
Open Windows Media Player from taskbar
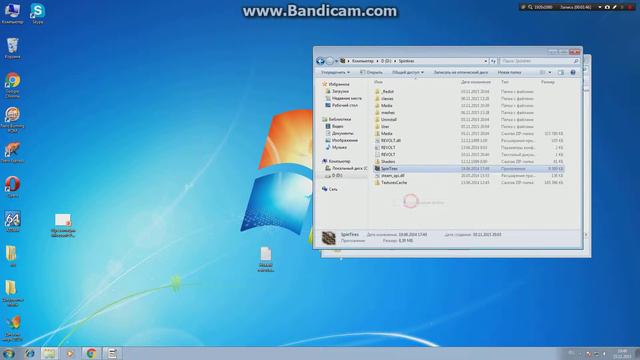(70, 353)
